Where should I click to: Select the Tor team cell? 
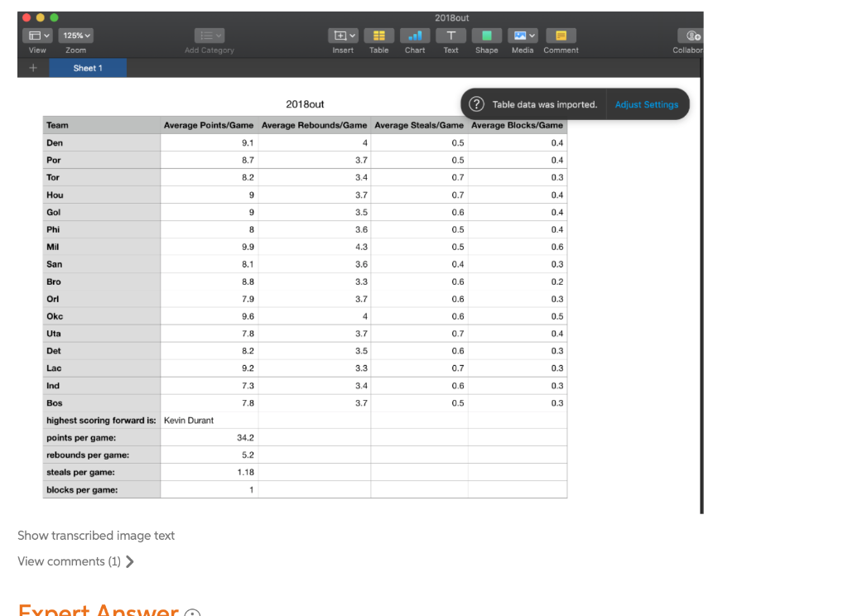click(x=102, y=177)
